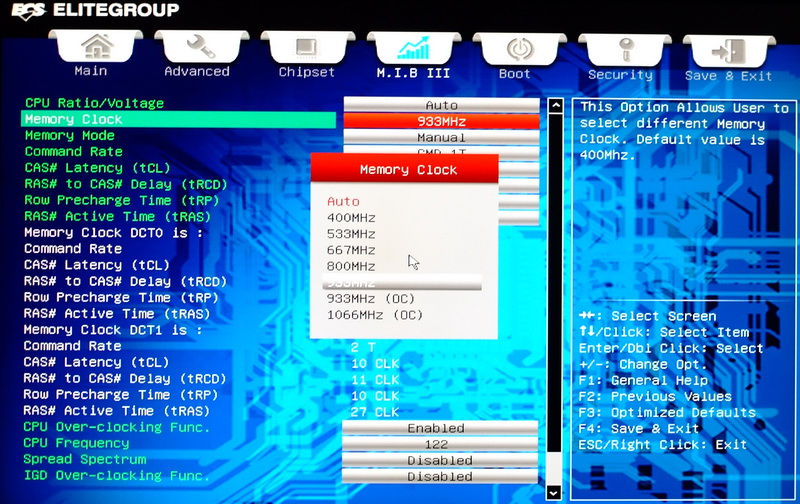Select the highlighted row below 800MHz in popup

pyautogui.click(x=402, y=282)
